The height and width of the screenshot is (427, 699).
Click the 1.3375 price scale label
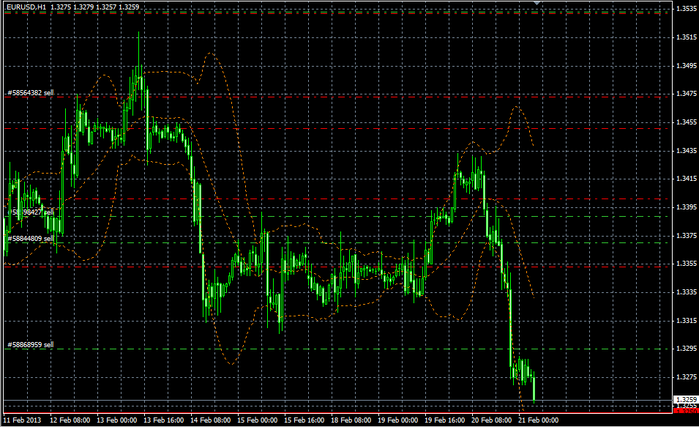pyautogui.click(x=687, y=235)
